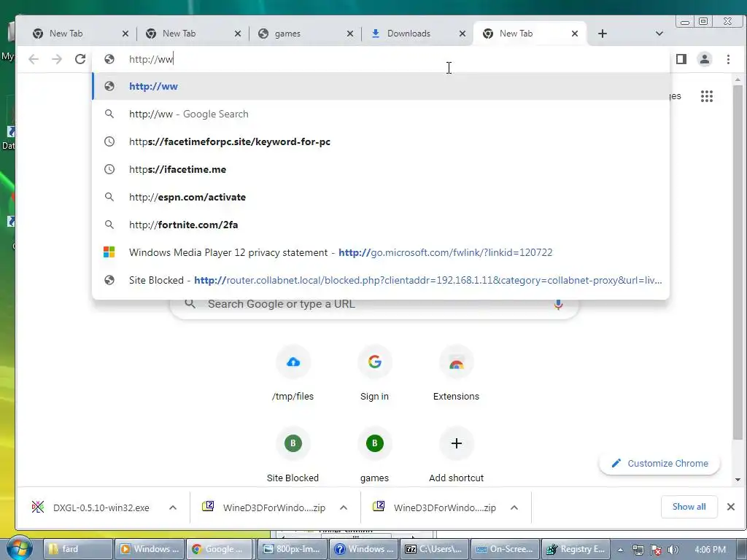Close the downloads shelf bar
Screen dimensions: 747x560
[731, 507]
